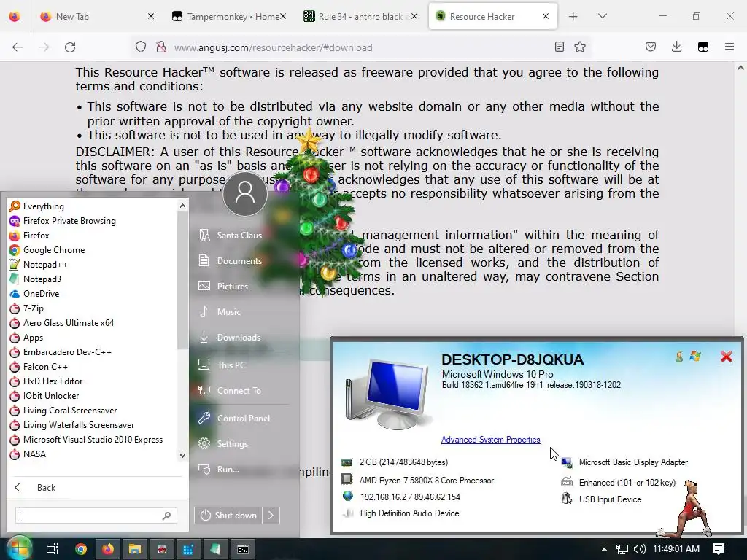This screenshot has height=560, width=747.
Task: Open the list all tabs dropdown
Action: [x=602, y=16]
